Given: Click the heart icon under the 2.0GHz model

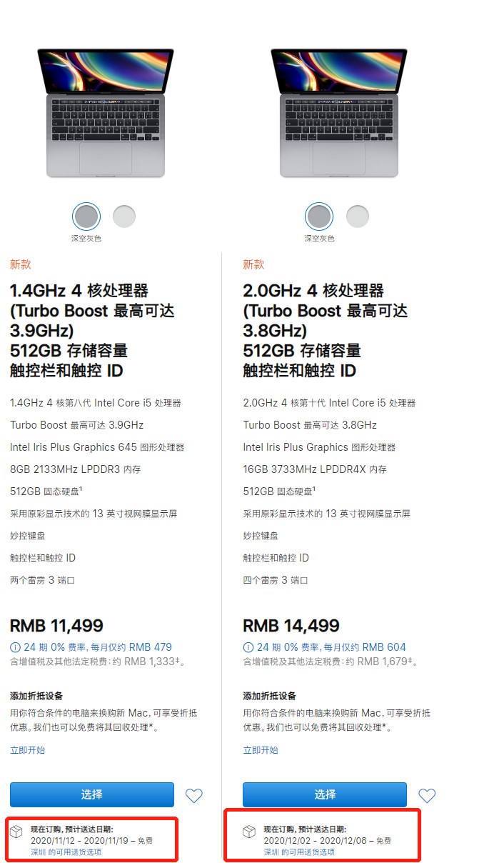Looking at the screenshot, I should 427,795.
